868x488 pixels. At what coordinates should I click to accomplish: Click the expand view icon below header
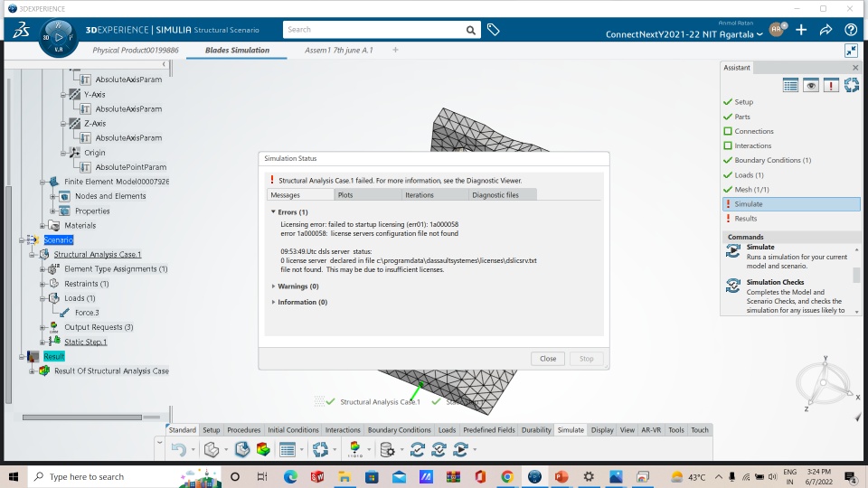pyautogui.click(x=851, y=51)
